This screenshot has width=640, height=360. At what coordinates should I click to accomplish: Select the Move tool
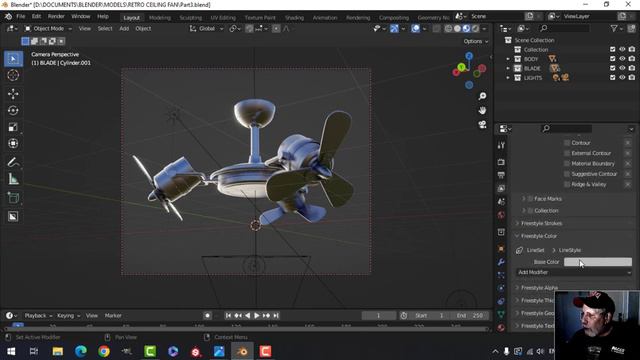click(13, 94)
